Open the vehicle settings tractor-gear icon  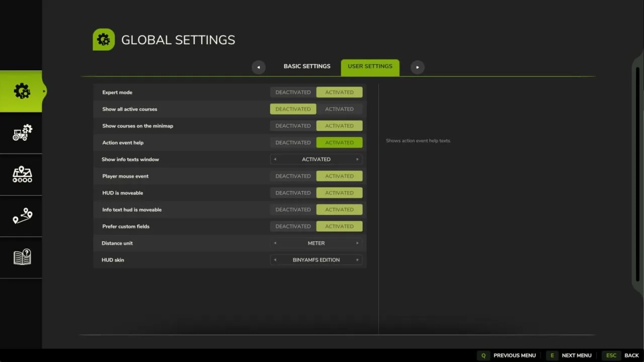22,133
